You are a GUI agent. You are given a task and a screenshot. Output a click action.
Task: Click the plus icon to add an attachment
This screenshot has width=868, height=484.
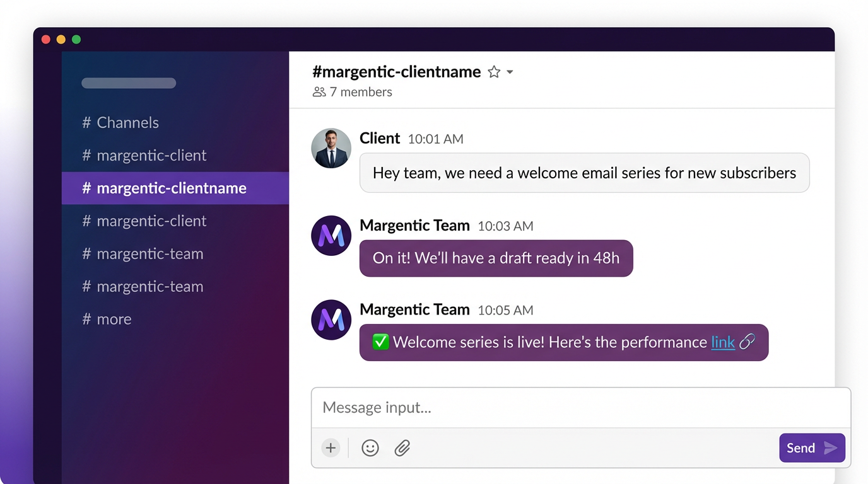(331, 447)
